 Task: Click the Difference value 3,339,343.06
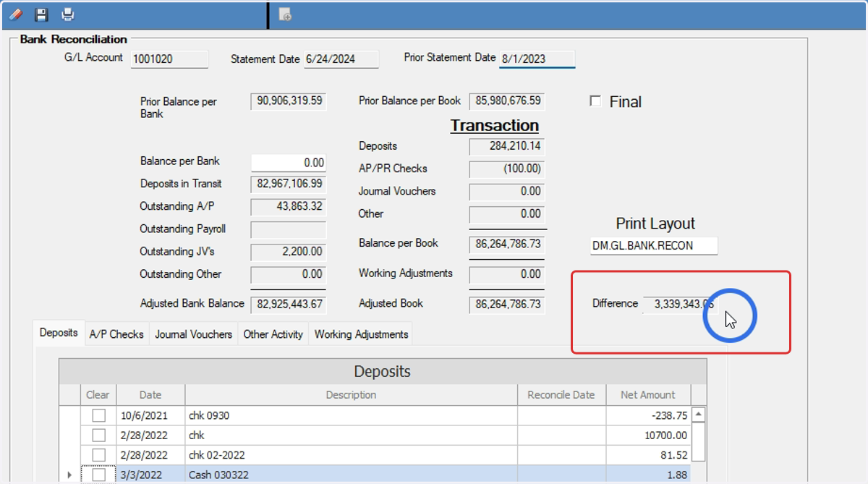click(x=680, y=305)
